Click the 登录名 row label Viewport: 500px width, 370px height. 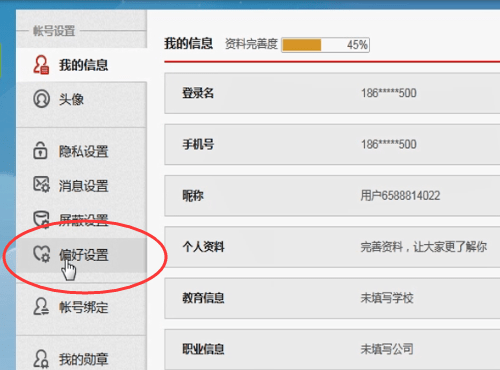click(198, 93)
